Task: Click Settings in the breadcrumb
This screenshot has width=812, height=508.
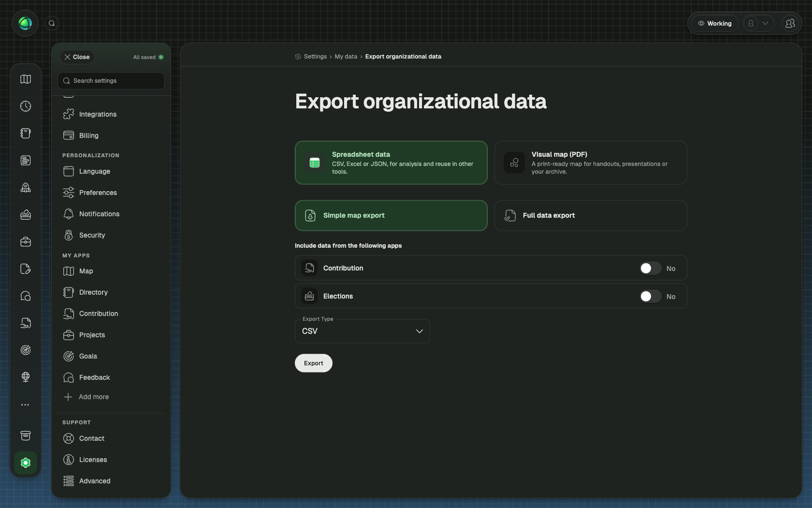Action: coord(315,57)
